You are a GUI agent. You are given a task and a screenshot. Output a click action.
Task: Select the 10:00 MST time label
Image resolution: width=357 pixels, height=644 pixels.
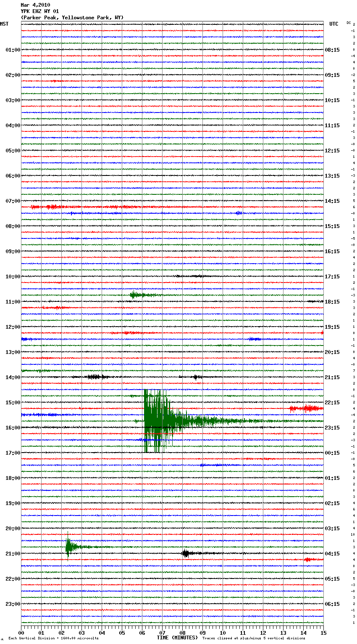[x=13, y=277]
